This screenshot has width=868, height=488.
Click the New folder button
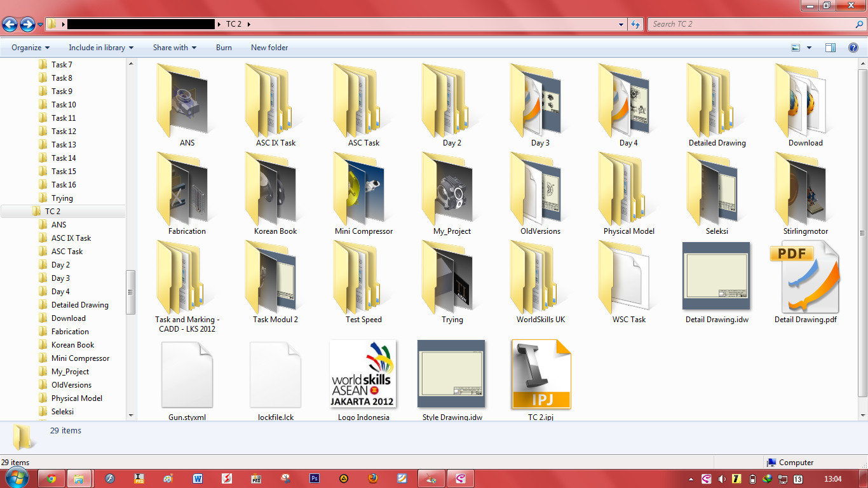(x=269, y=47)
